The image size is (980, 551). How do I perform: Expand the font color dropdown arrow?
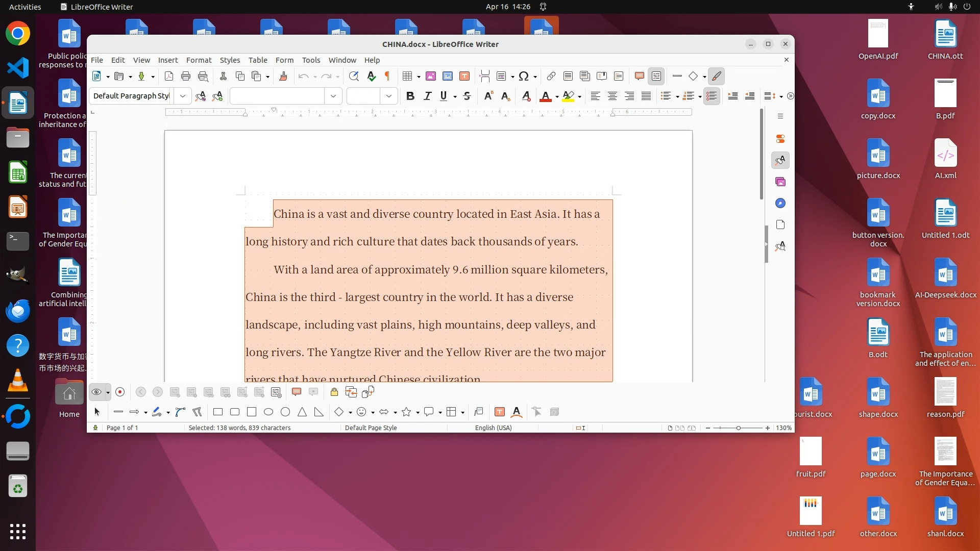(557, 96)
